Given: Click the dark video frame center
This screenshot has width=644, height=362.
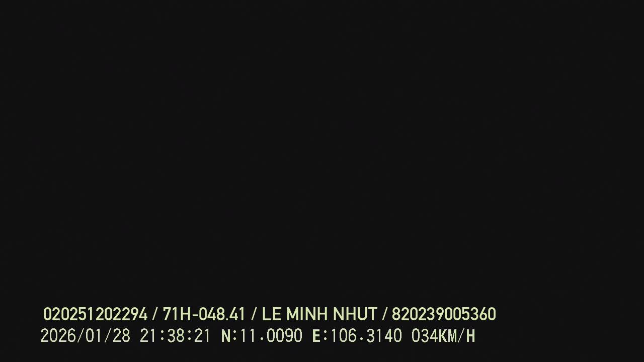Looking at the screenshot, I should (322, 151).
